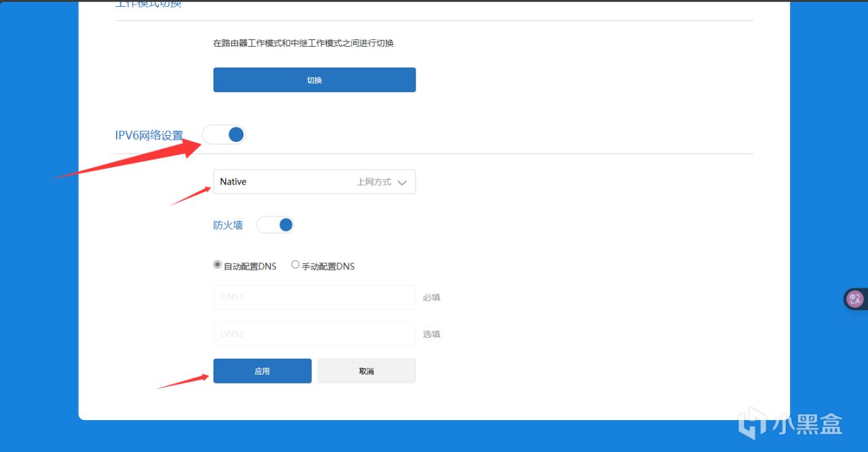Click the translate extension floating icon

click(855, 299)
